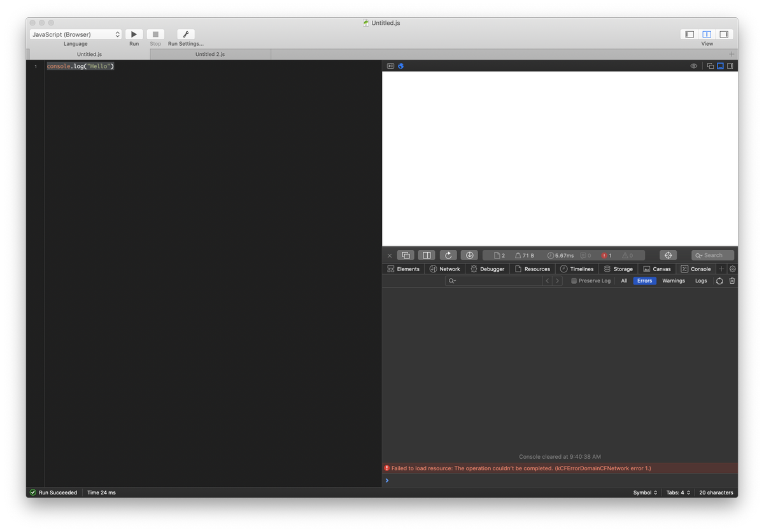Image resolution: width=764 pixels, height=532 pixels.
Task: Click the warning count triangle indicator
Action: [x=628, y=255]
